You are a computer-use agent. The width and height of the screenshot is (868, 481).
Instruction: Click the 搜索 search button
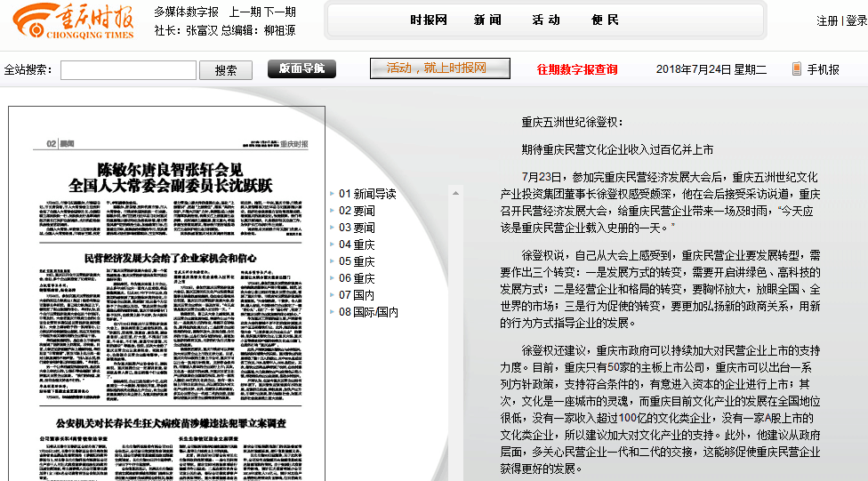226,70
